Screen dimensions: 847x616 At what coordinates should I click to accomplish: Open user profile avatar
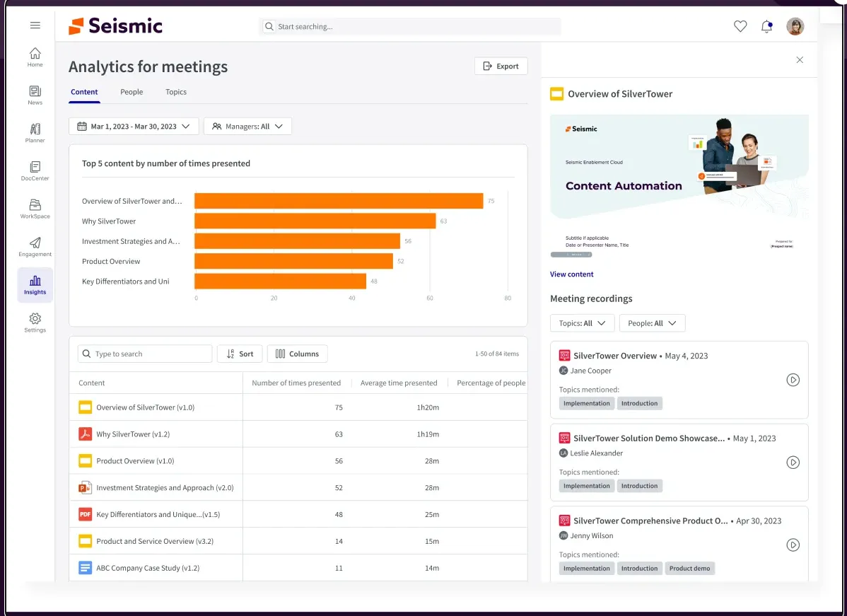coord(795,26)
